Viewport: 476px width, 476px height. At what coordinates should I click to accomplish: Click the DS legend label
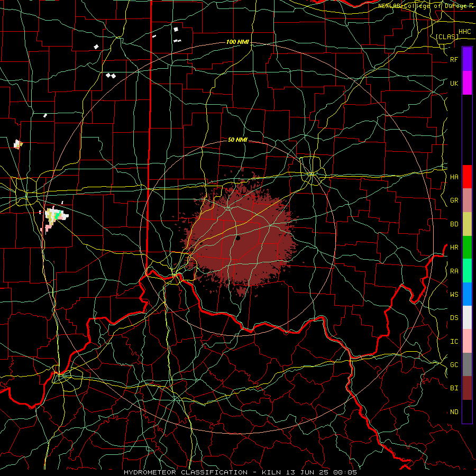point(454,317)
